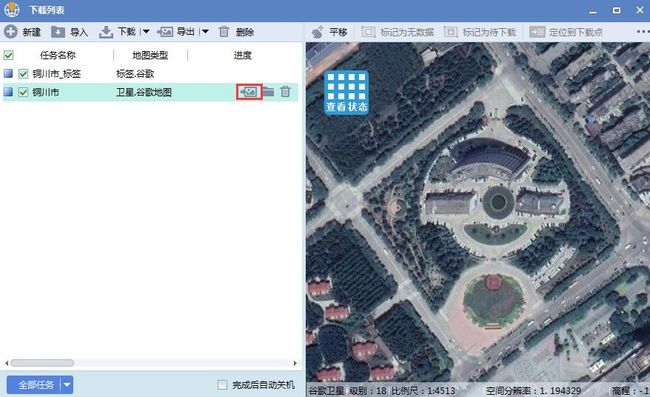Click the 级别：18 status bar text
This screenshot has width=650, height=397.
[368, 390]
